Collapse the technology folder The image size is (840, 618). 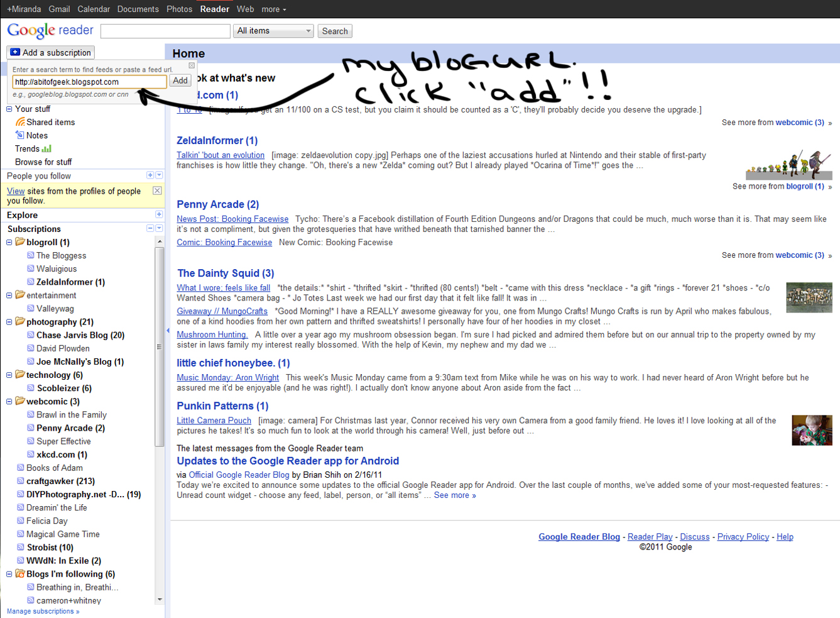click(x=9, y=375)
